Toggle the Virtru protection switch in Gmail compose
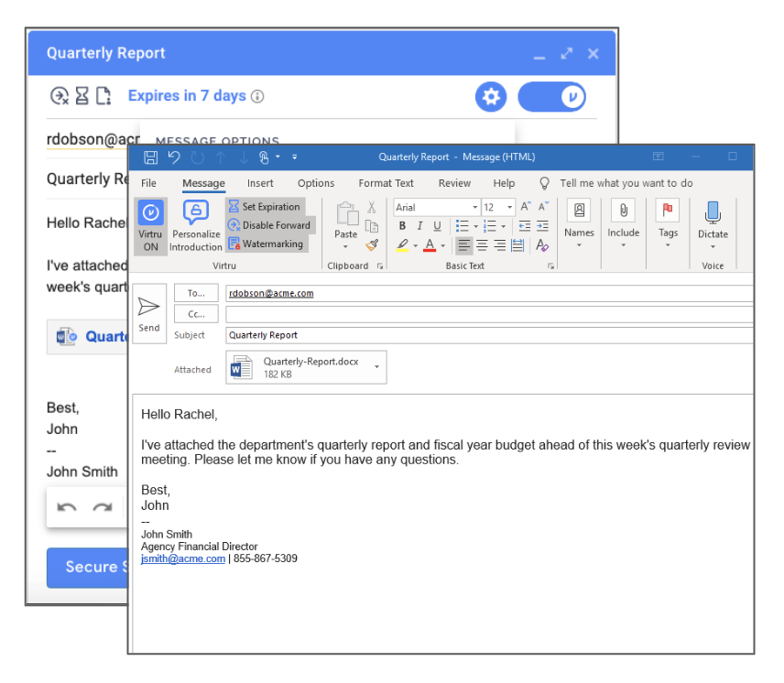 [x=552, y=96]
